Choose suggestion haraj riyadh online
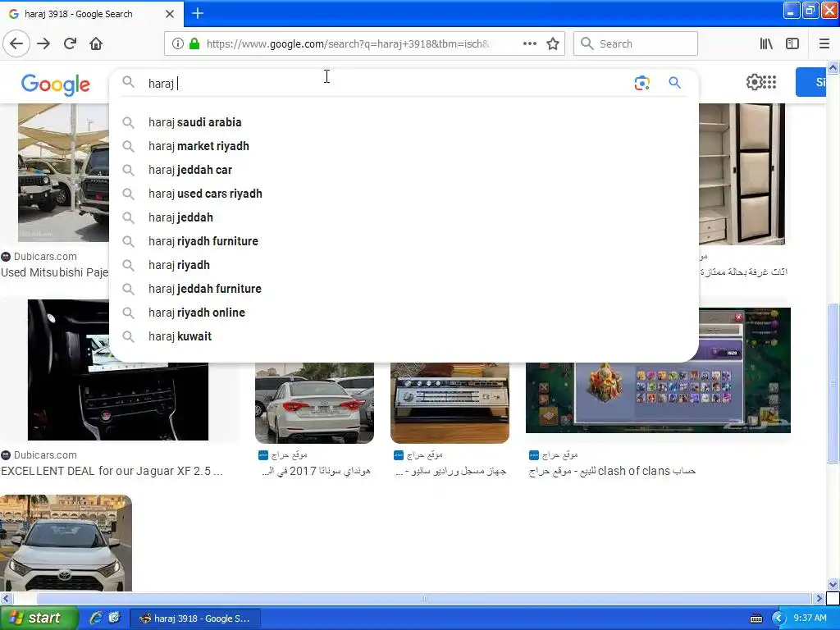The width and height of the screenshot is (840, 630). click(404, 313)
